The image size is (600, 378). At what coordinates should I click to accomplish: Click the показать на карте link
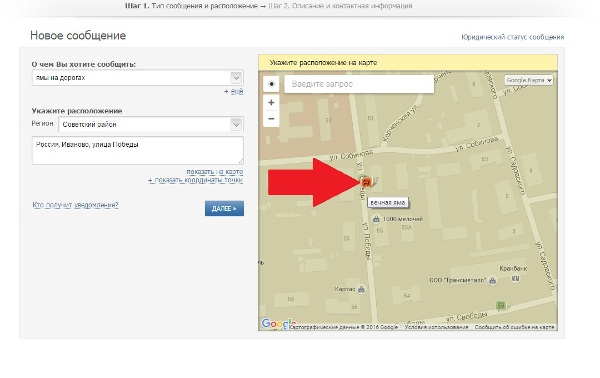point(215,172)
